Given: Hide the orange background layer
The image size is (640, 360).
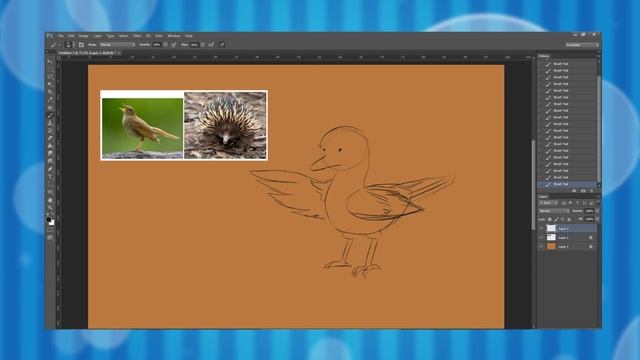Looking at the screenshot, I should pyautogui.click(x=541, y=246).
